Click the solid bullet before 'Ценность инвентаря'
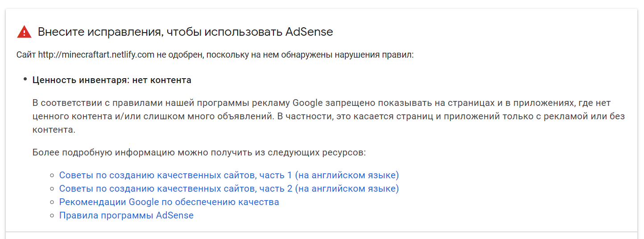Viewport: 644px width, 239px height. (x=25, y=80)
